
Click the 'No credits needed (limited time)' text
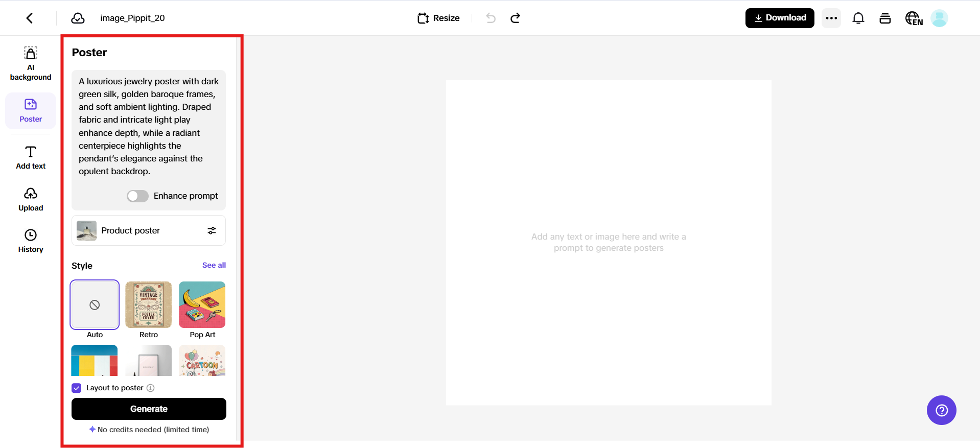(153, 430)
